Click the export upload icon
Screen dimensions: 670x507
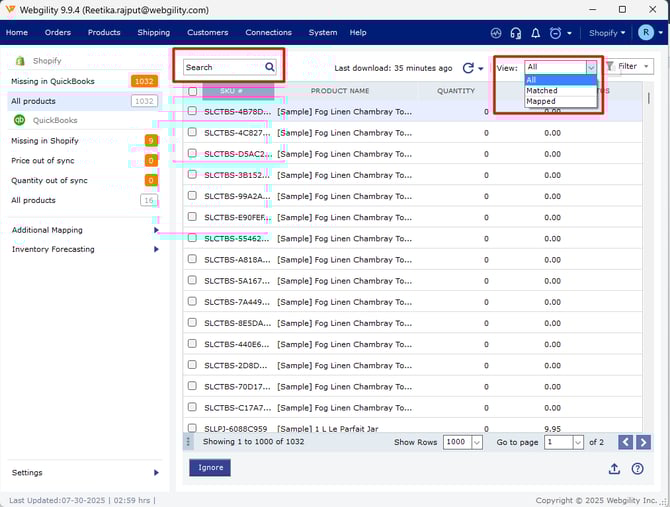[x=614, y=468]
